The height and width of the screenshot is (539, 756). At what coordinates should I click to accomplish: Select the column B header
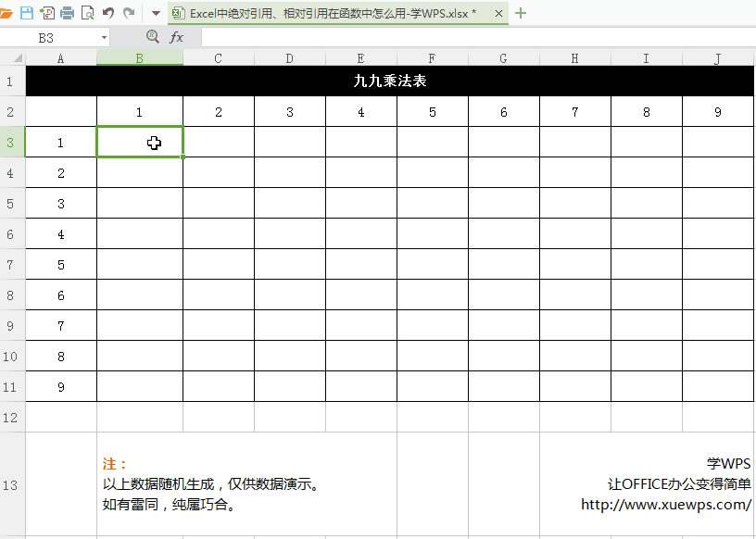point(139,57)
